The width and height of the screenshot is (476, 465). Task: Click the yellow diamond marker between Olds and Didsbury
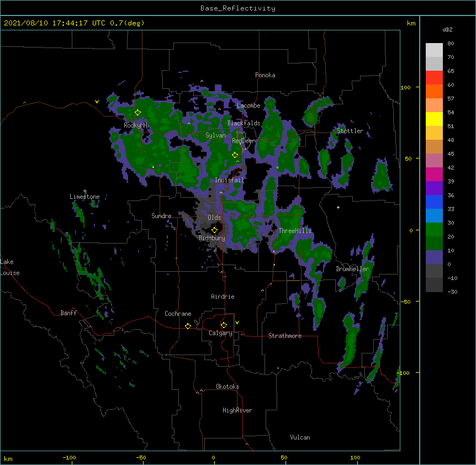pyautogui.click(x=214, y=230)
